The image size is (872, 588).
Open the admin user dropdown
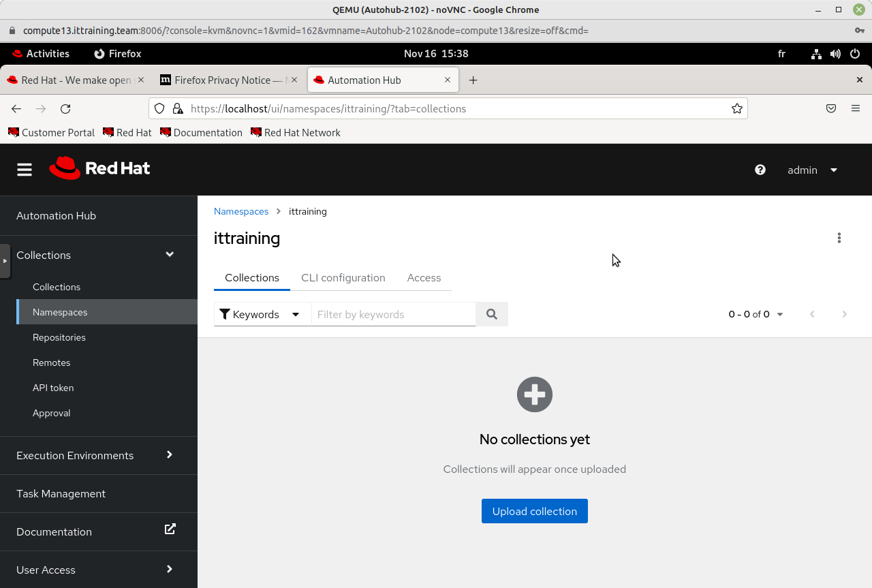tap(812, 170)
